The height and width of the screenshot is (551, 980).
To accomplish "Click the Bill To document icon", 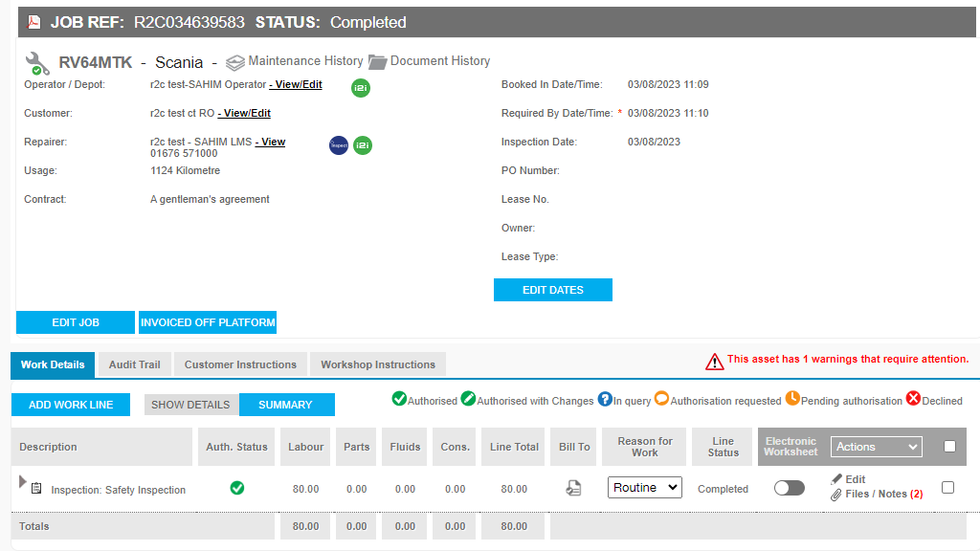I will 573,488.
